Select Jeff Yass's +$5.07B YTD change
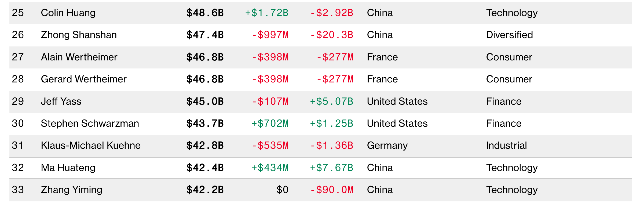This screenshot has width=644, height=203. tap(332, 102)
